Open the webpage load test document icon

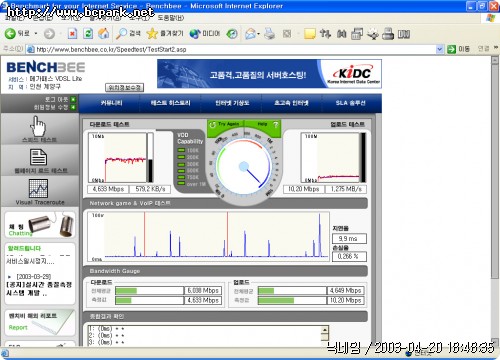[x=38, y=157]
